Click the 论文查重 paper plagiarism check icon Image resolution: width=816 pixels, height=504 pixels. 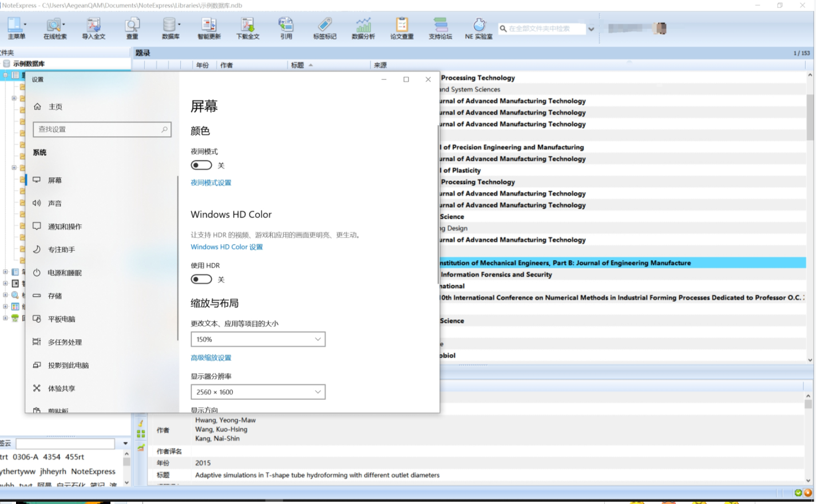point(402,25)
